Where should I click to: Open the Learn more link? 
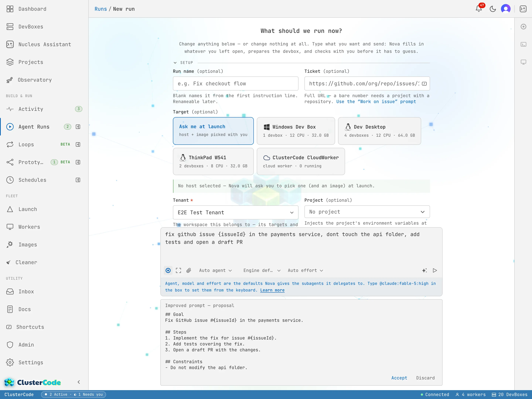[272, 290]
